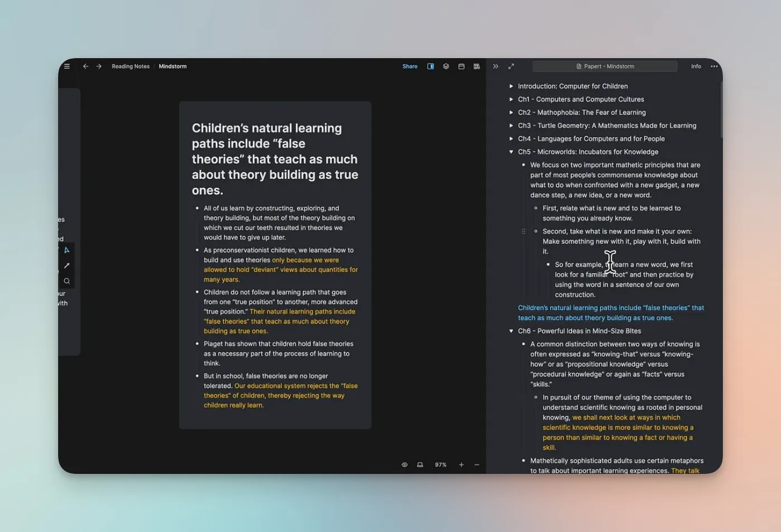Open the search tool in left toolbar
The height and width of the screenshot is (532, 781).
pyautogui.click(x=67, y=281)
